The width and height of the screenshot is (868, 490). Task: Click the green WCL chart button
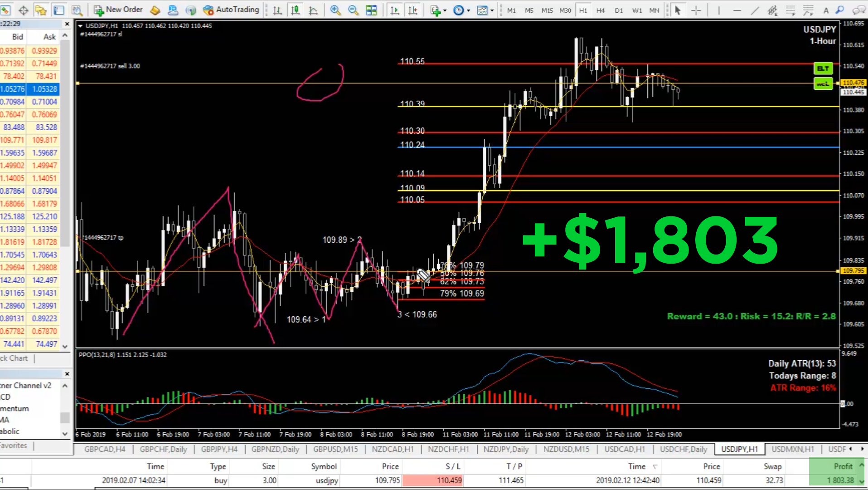click(823, 84)
